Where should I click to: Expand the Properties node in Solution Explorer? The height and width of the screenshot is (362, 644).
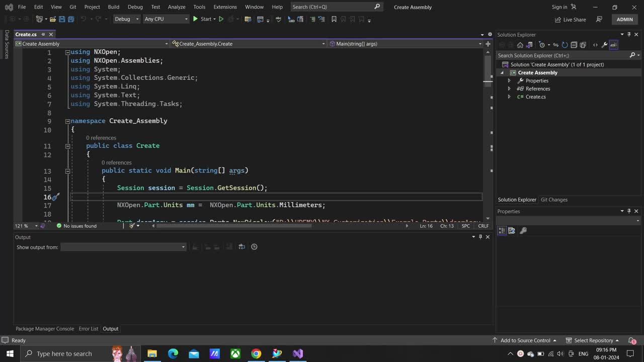pos(509,80)
